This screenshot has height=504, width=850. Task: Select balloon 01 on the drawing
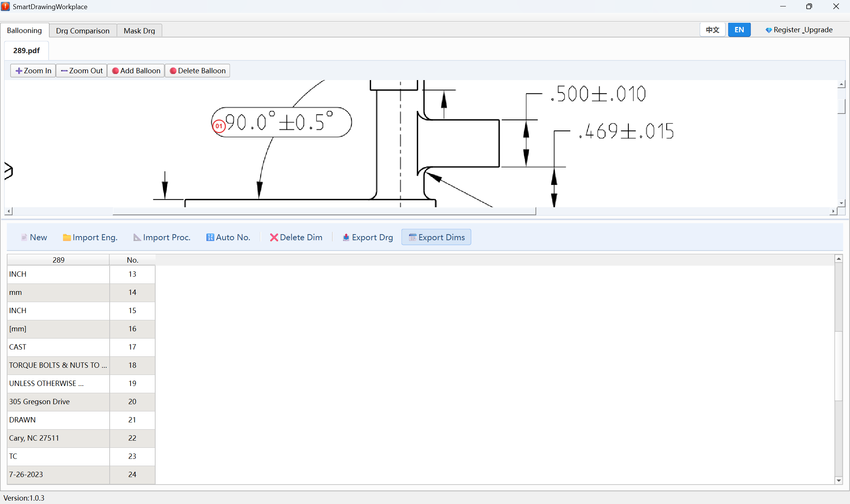click(219, 126)
